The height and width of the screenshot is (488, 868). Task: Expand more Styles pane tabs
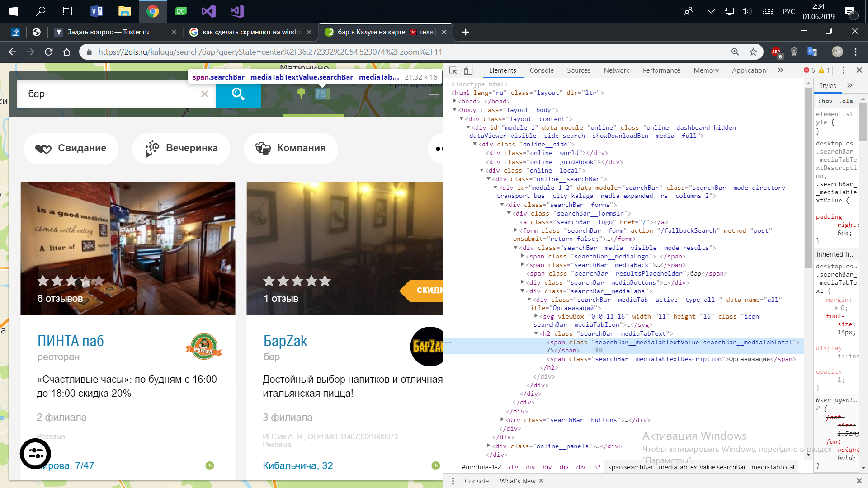click(850, 85)
